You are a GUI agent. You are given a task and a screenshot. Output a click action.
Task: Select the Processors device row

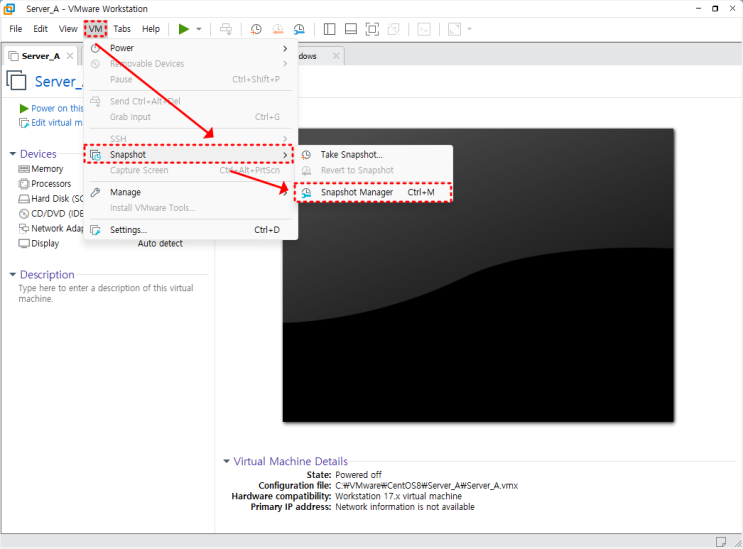(x=51, y=184)
